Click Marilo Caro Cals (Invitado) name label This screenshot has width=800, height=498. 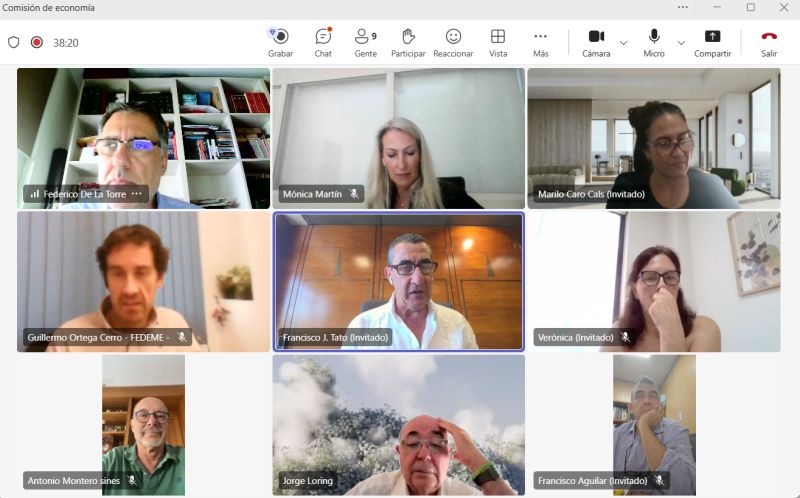[x=591, y=194]
